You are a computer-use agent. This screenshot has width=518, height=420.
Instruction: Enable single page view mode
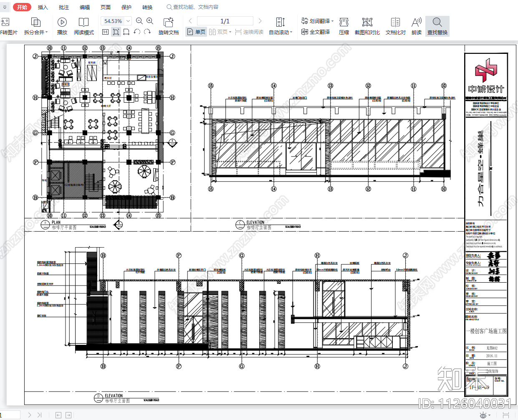click(x=196, y=32)
